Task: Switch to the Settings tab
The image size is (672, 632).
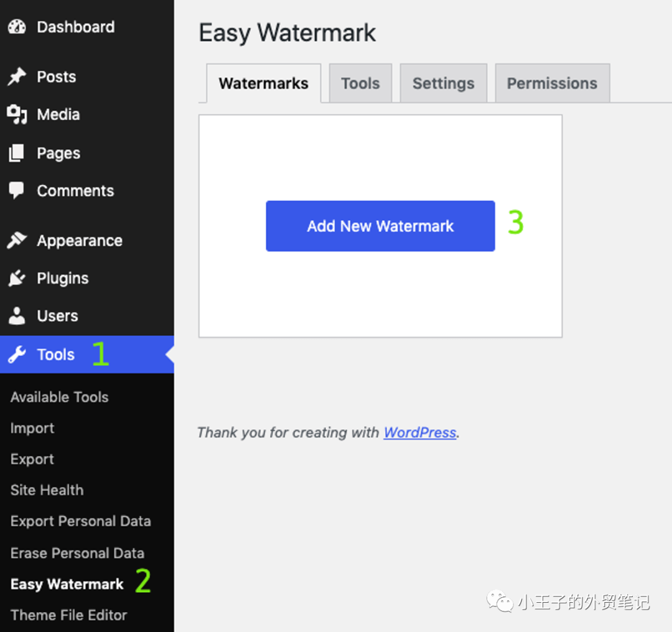Action: tap(444, 83)
